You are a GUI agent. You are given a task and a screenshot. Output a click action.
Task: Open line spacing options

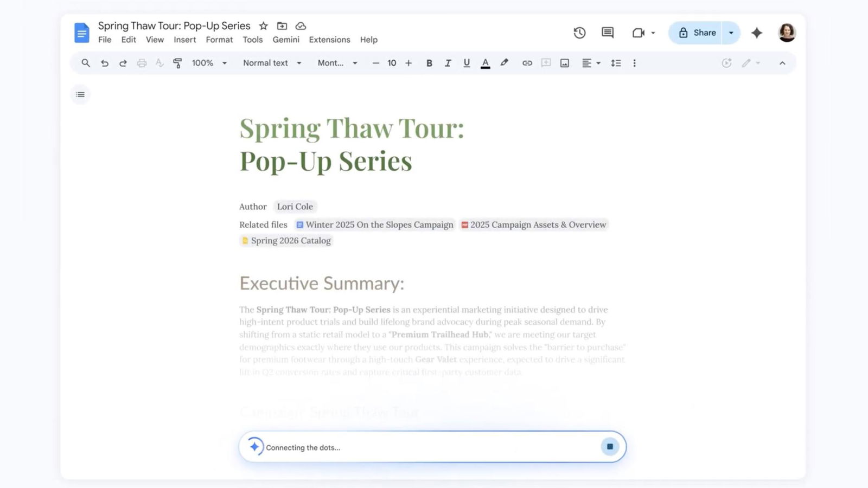616,63
